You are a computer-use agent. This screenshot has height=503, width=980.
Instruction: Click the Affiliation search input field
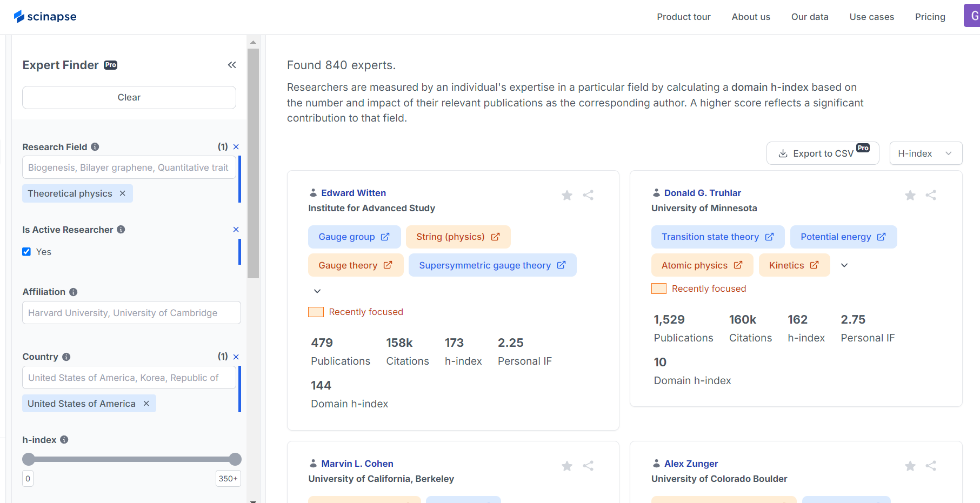131,312
